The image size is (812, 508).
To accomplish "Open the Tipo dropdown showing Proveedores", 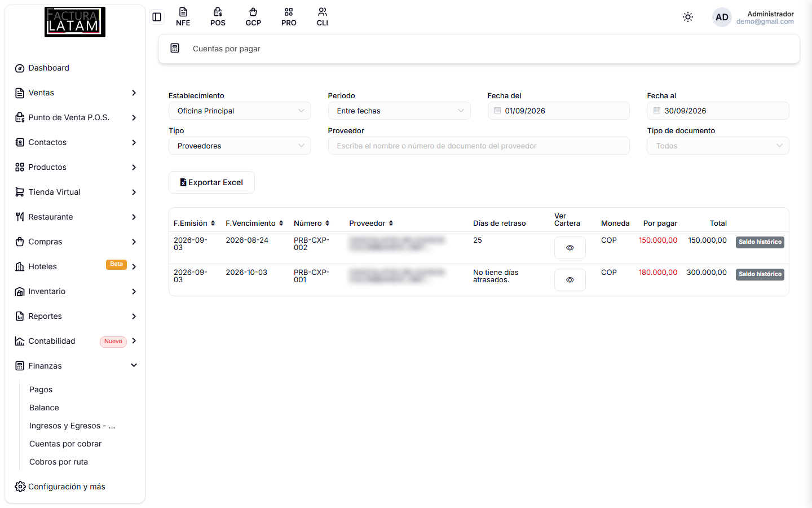I will [240, 146].
